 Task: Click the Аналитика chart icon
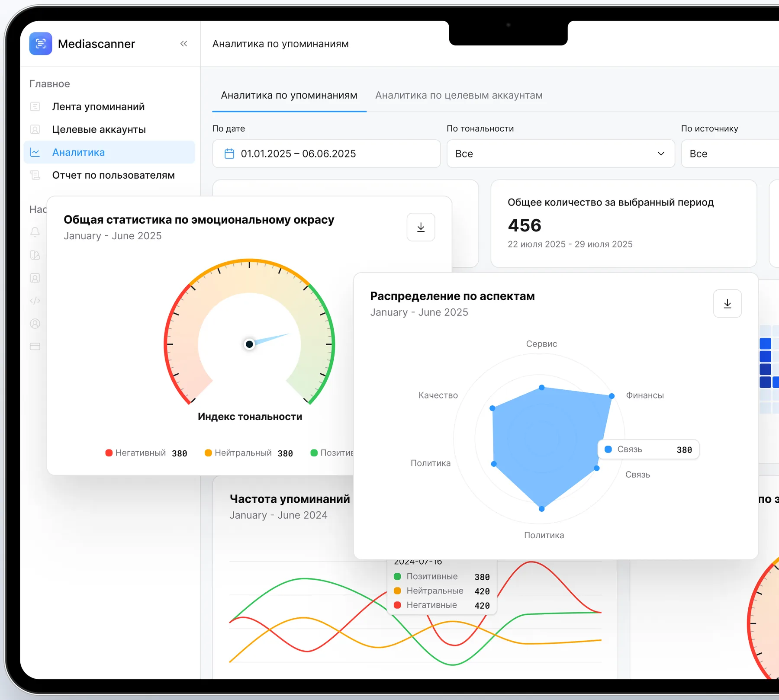35,152
